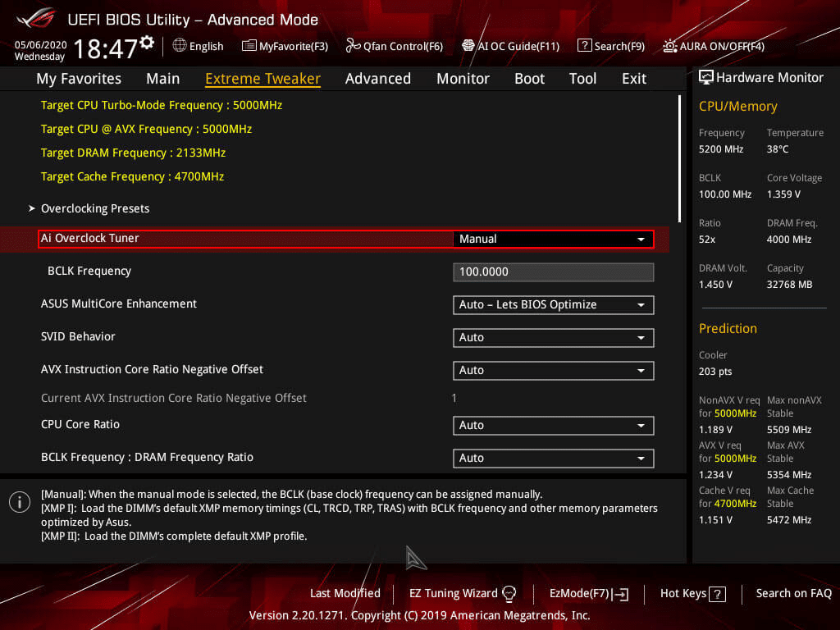This screenshot has width=840, height=630.
Task: Click Target CPU @ AVX Frequency line
Action: pos(146,129)
